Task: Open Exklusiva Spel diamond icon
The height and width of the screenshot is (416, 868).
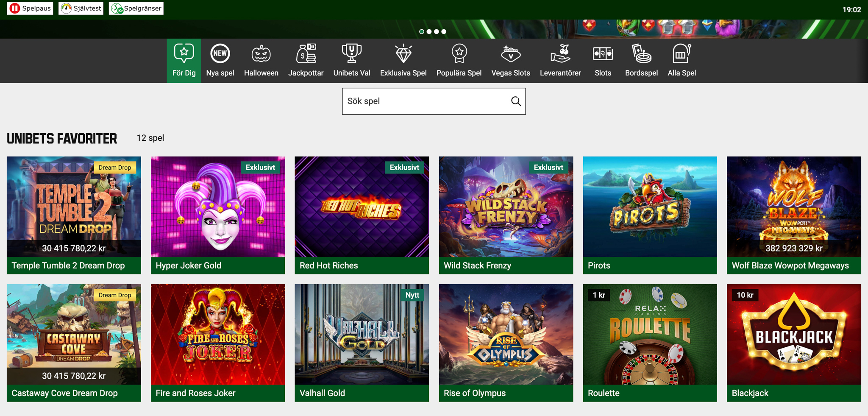Action: (403, 53)
